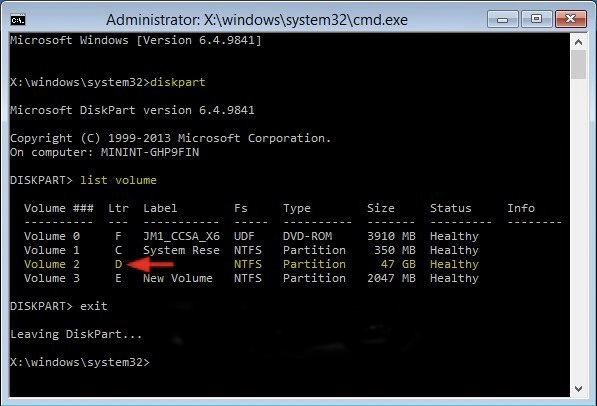Click the 'Info' column header
The height and width of the screenshot is (406, 597).
pos(521,208)
